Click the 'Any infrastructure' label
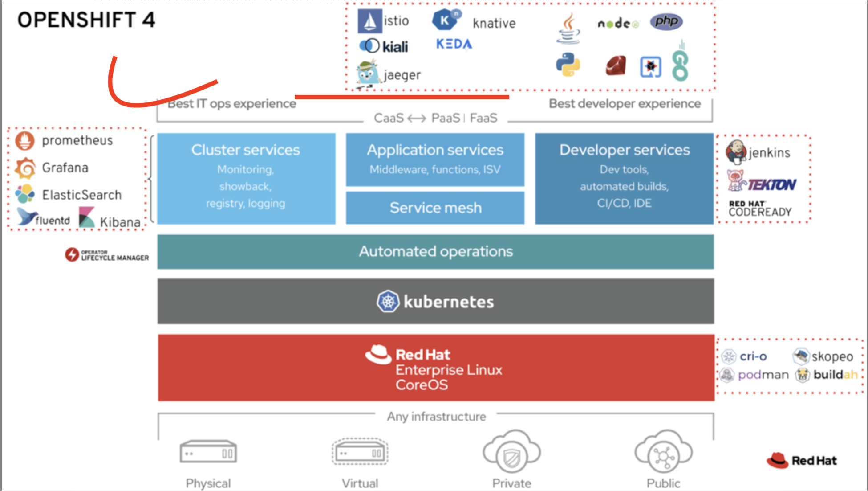Viewport: 868px width, 491px height. [436, 417]
